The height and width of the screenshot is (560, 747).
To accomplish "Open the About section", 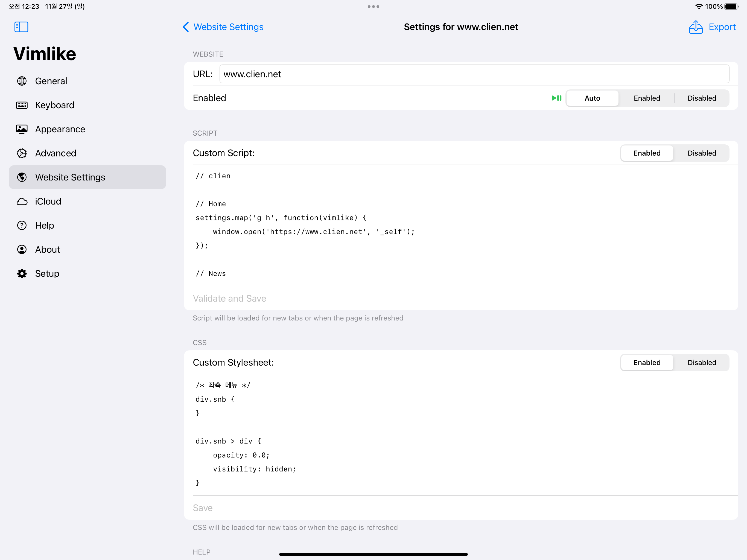I will tap(87, 249).
